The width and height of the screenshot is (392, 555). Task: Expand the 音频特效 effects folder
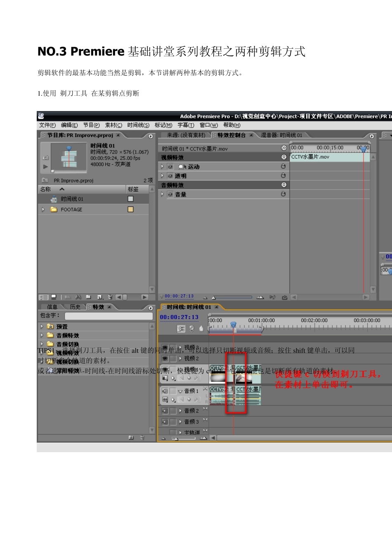[x=42, y=335]
